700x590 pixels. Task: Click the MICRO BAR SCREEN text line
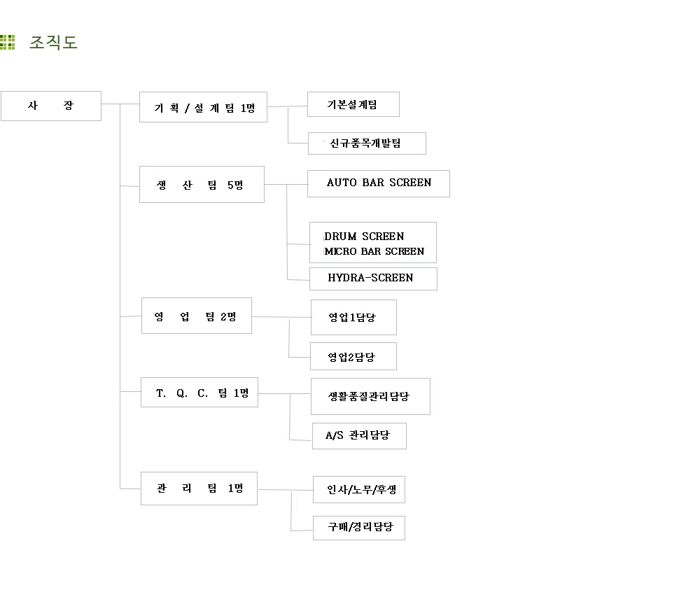click(374, 251)
